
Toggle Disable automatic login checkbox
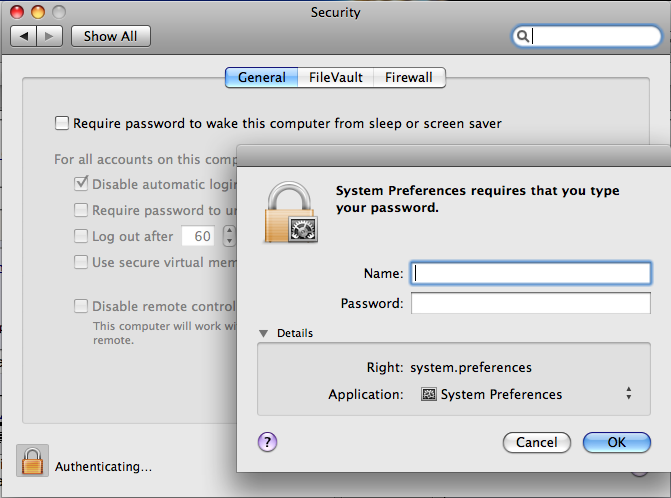tap(82, 184)
